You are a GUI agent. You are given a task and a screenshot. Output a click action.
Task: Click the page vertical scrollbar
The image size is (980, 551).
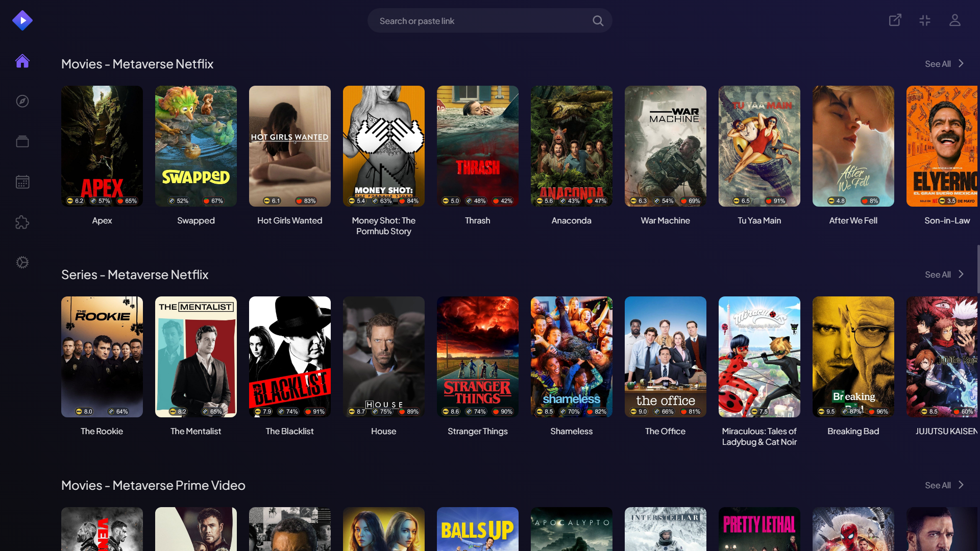pos(978,269)
